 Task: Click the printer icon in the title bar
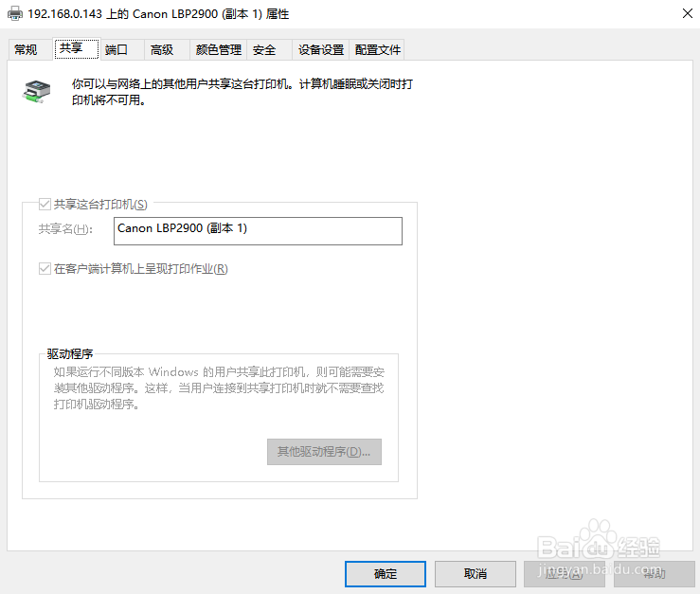(15, 13)
